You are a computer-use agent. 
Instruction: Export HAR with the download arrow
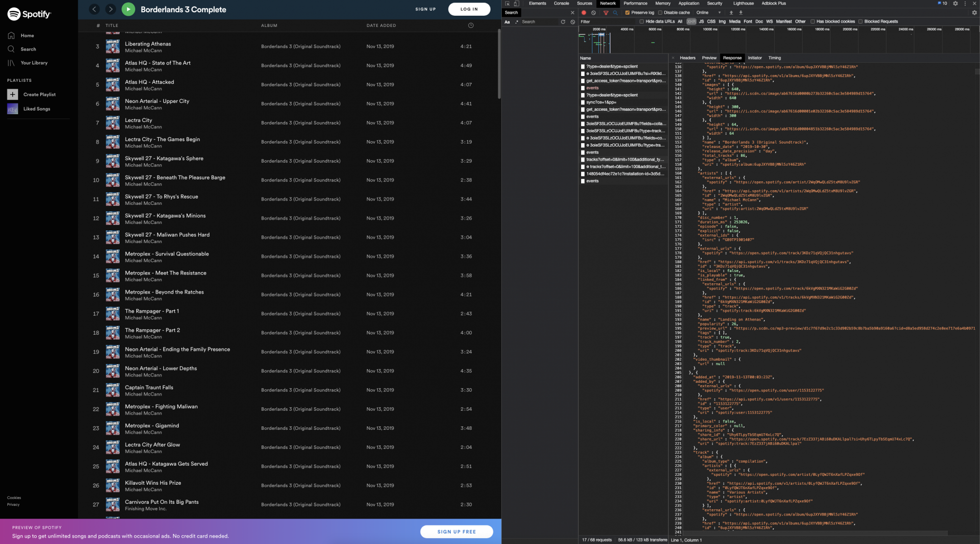point(741,13)
